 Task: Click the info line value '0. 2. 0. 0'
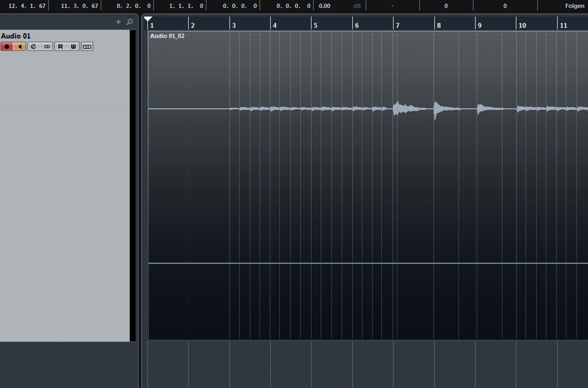(134, 6)
